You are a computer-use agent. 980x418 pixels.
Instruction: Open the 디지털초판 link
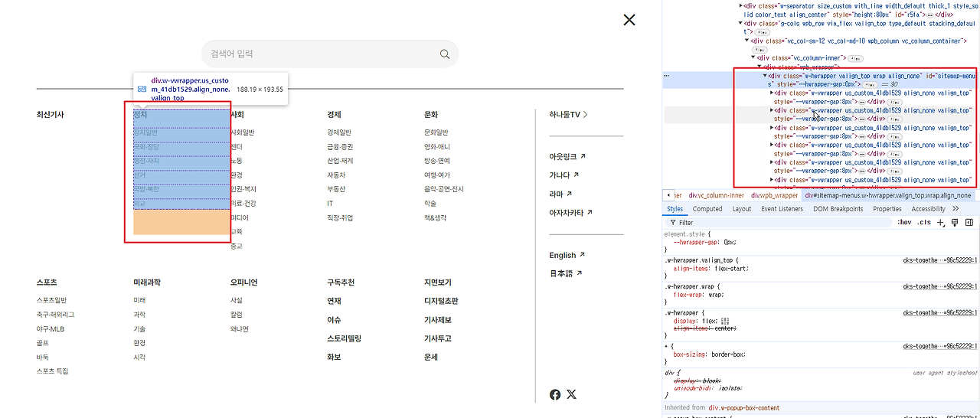pyautogui.click(x=441, y=301)
